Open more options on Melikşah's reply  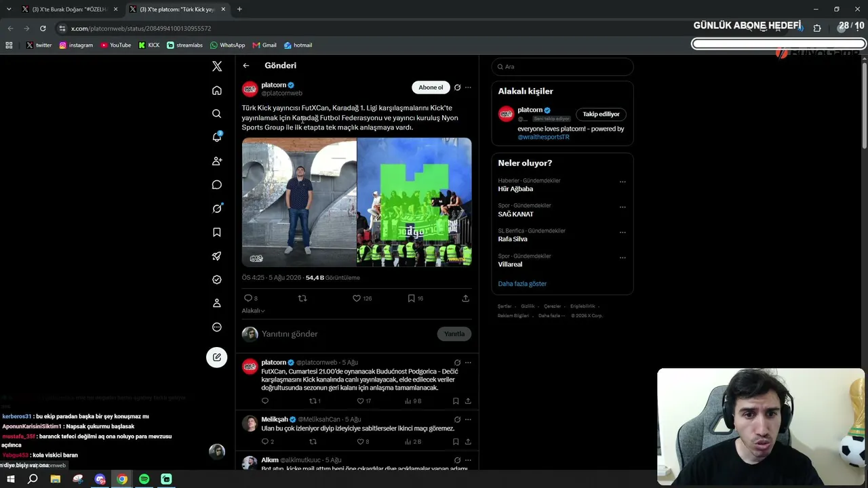468,420
